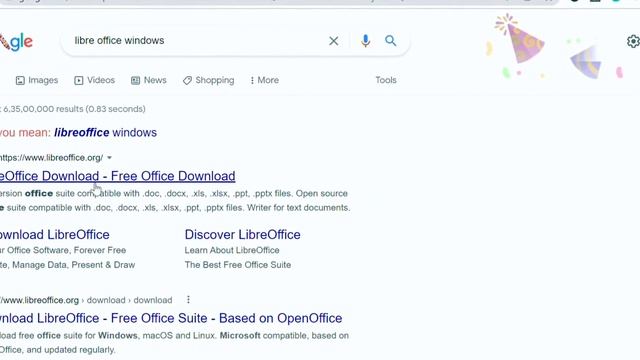Switch to Images results tab
This screenshot has height=360, width=640.
tap(37, 80)
